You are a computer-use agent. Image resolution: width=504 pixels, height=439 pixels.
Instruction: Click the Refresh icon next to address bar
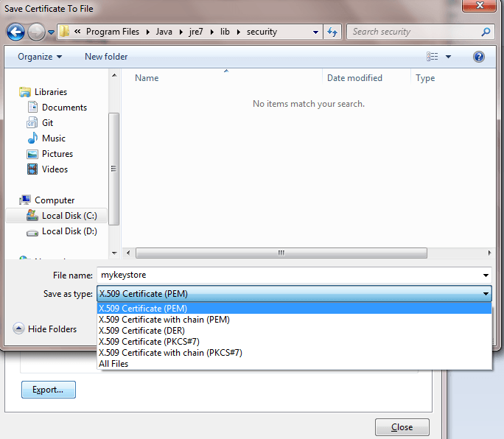(x=332, y=32)
